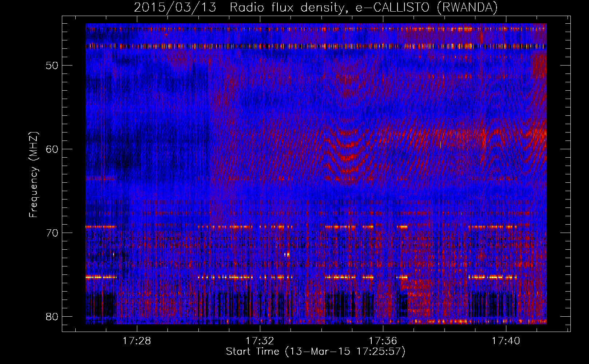Click the "17:36" time tick label
This screenshot has height=364, width=589.
point(383,341)
